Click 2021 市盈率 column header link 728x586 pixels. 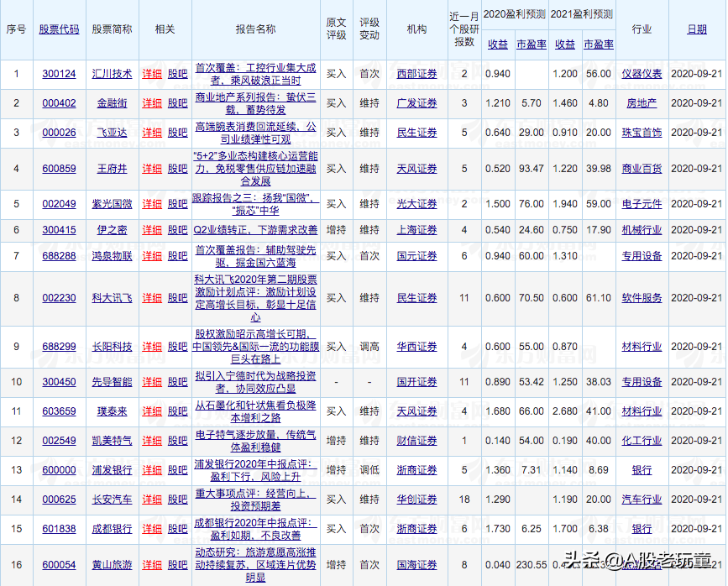(x=599, y=44)
